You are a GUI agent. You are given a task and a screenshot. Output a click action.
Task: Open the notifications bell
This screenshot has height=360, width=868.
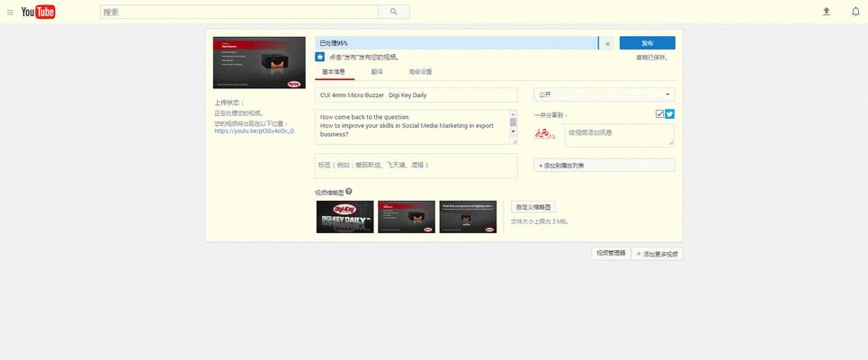pos(855,12)
